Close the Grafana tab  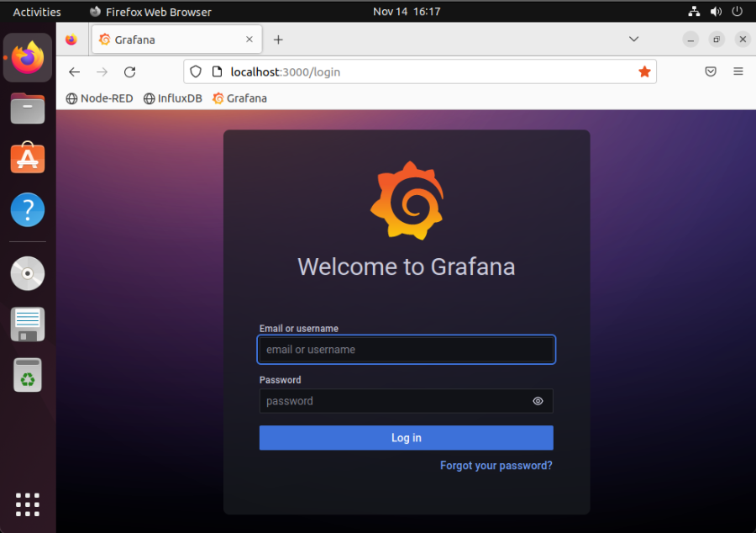pos(249,40)
